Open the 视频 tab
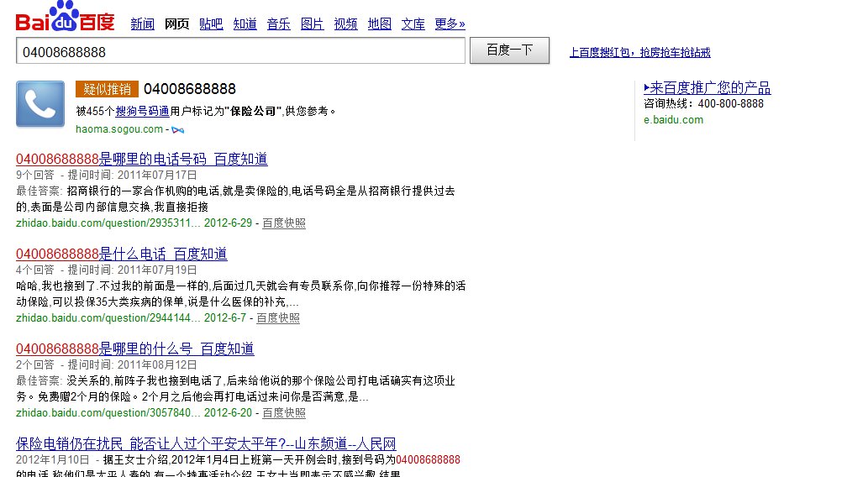Image resolution: width=868 pixels, height=477 pixels. tap(345, 24)
